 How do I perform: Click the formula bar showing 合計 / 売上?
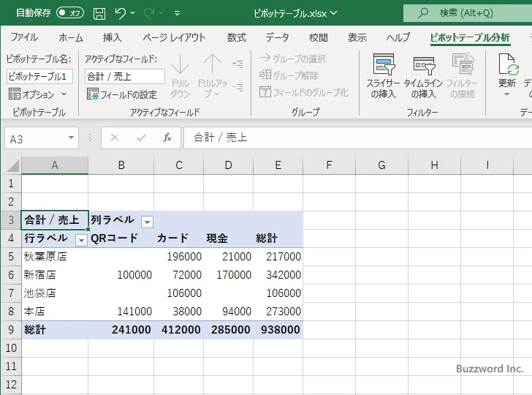pos(358,138)
